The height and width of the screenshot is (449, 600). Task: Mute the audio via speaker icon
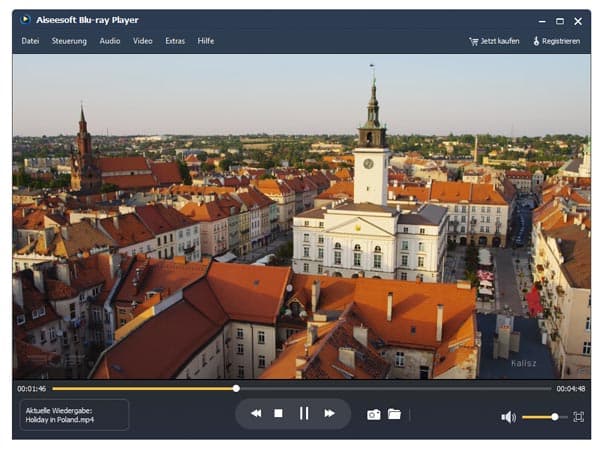coord(509,417)
